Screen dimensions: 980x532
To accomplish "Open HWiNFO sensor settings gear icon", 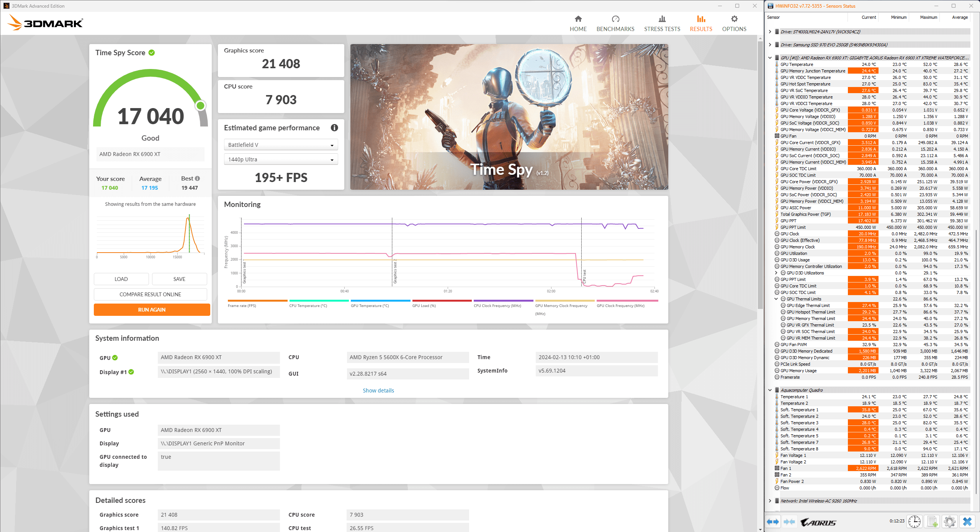I will 949,522.
